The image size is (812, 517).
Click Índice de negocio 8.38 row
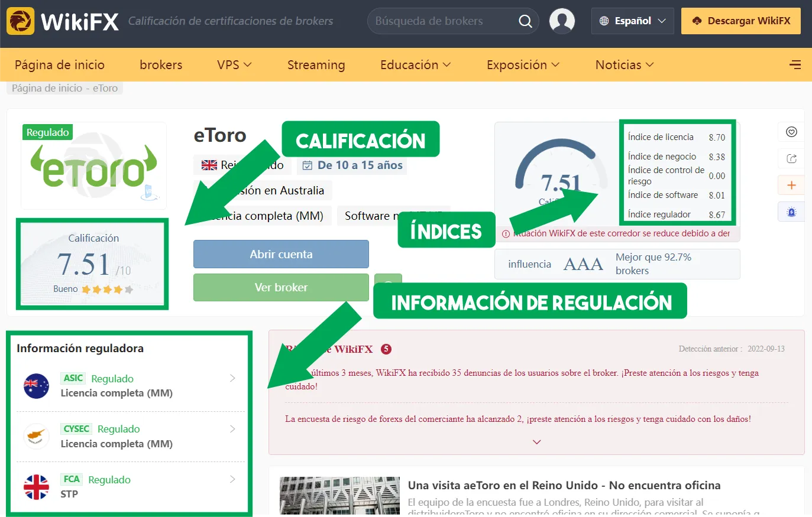tap(676, 157)
